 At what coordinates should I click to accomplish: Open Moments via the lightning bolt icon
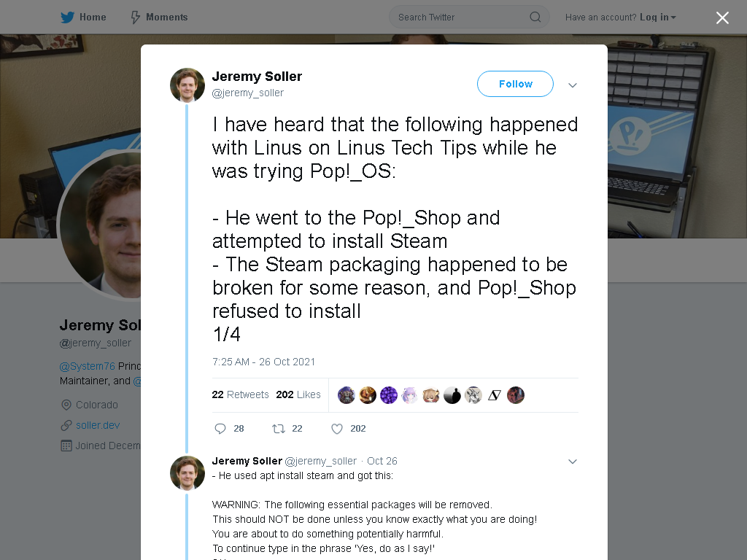[x=135, y=17]
